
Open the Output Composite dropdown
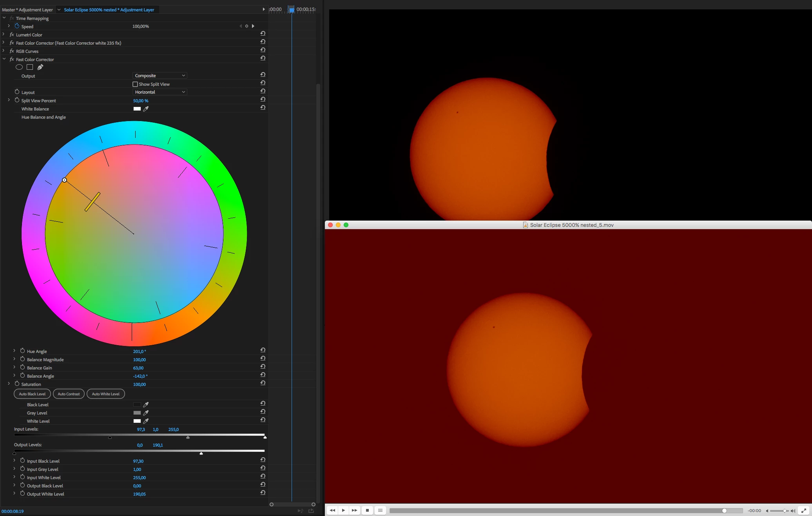[159, 76]
